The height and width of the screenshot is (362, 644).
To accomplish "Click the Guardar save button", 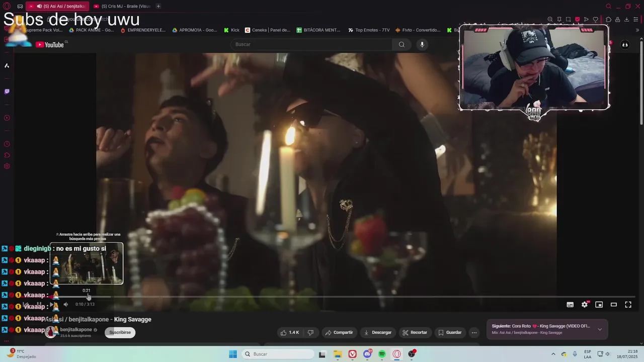I will 450,332.
